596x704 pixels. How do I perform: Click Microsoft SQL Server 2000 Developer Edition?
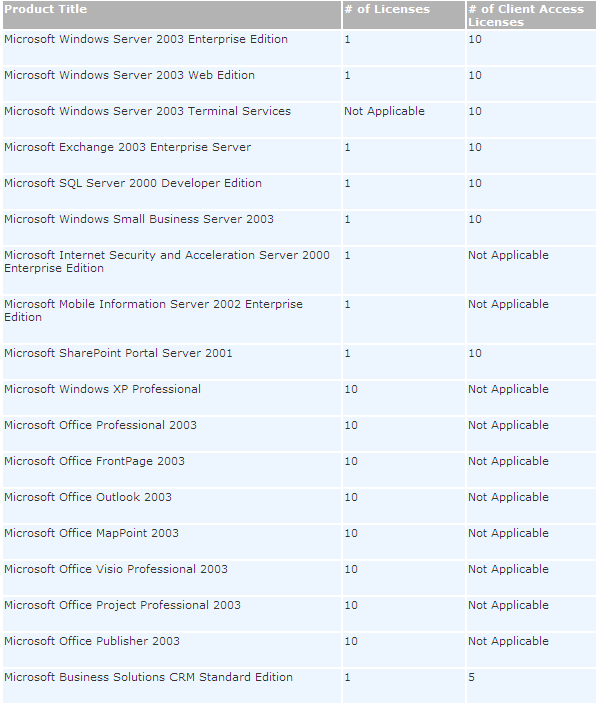pyautogui.click(x=133, y=183)
